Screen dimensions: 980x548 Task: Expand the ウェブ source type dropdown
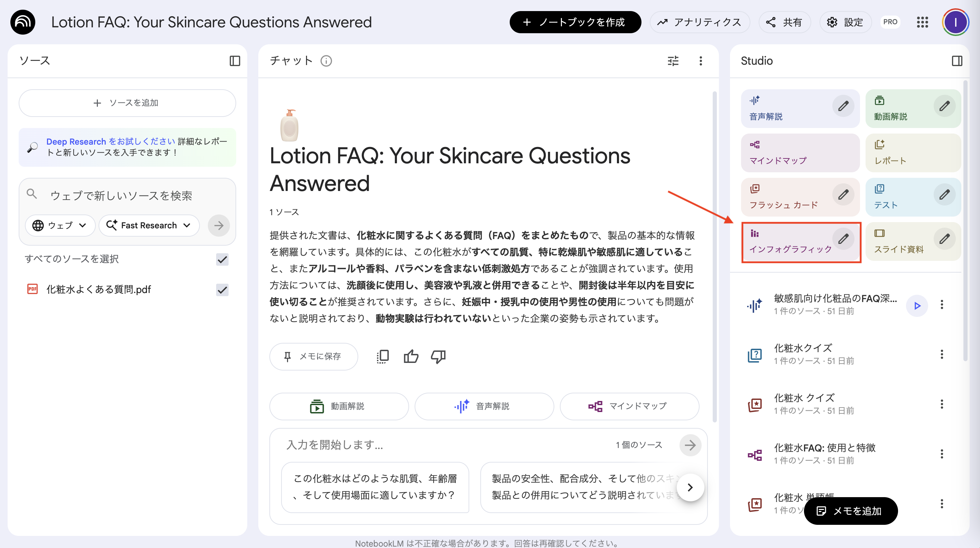coord(60,225)
